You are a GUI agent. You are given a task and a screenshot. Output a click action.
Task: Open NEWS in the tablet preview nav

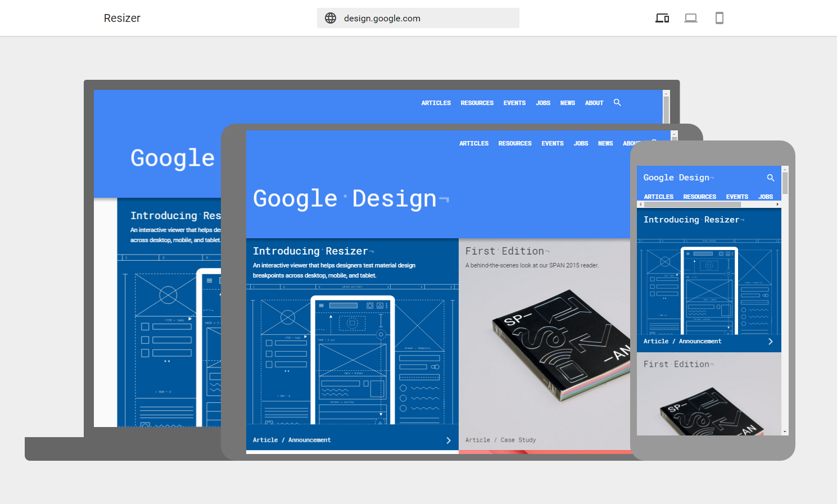click(605, 143)
